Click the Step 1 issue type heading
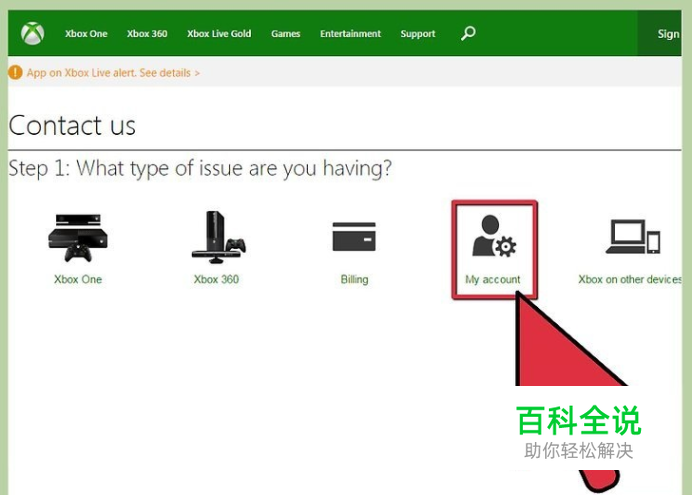This screenshot has height=495, width=692. click(200, 169)
